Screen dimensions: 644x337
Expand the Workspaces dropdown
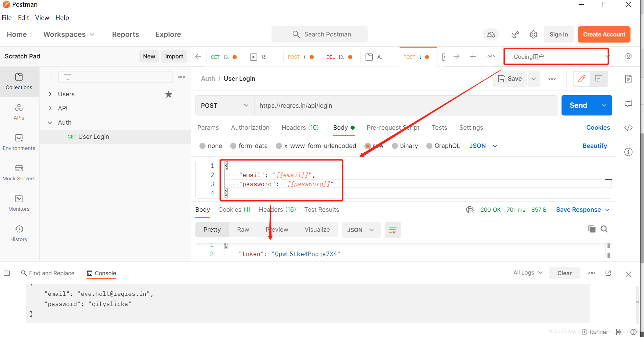click(69, 34)
